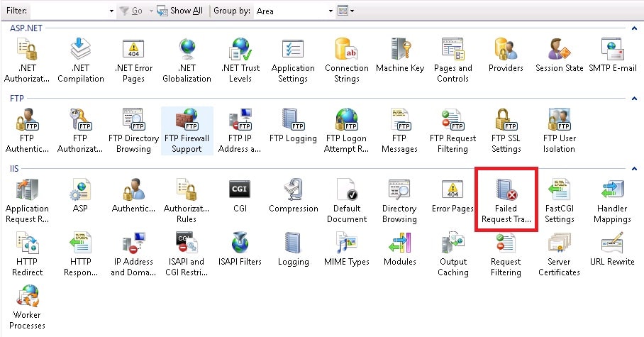Open Modules feature
644x337 pixels.
pyautogui.click(x=399, y=249)
